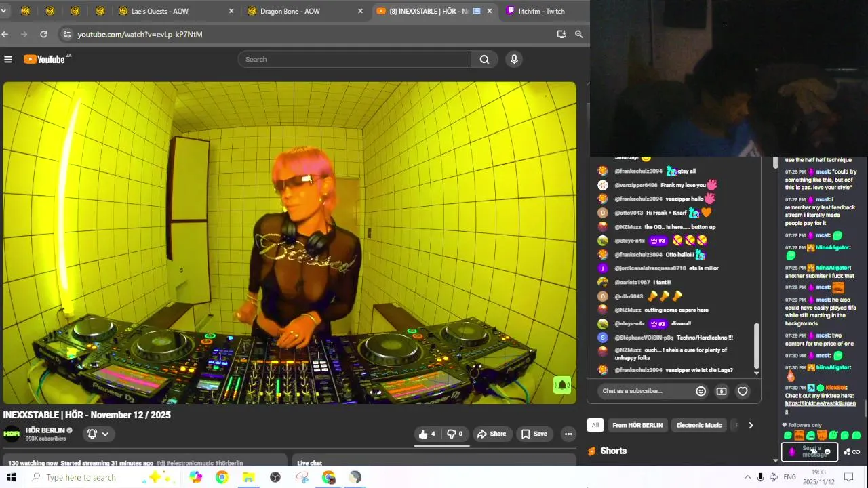Viewport: 868px width, 488px height.
Task: Open the Snipping Tool taskbar icon
Action: [302, 477]
